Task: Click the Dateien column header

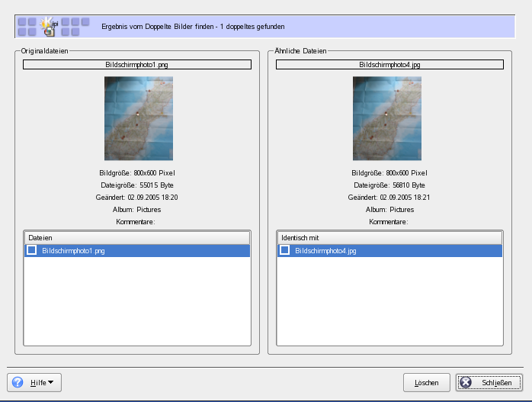Action: (x=137, y=238)
